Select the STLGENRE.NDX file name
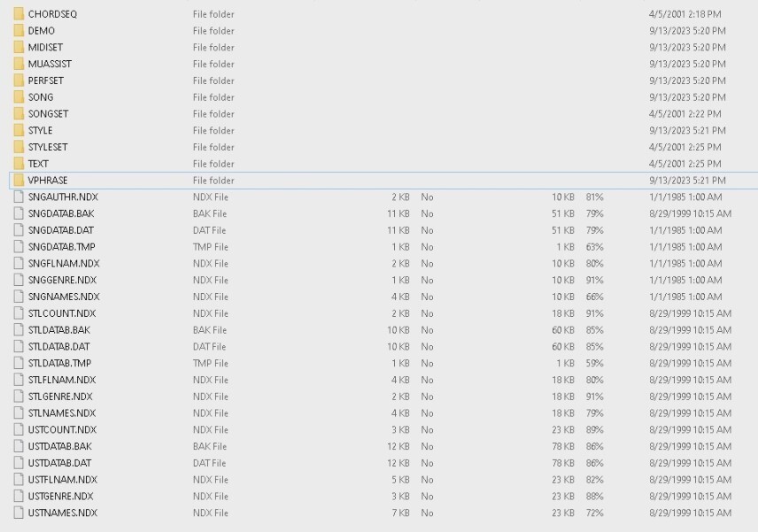 click(x=60, y=397)
